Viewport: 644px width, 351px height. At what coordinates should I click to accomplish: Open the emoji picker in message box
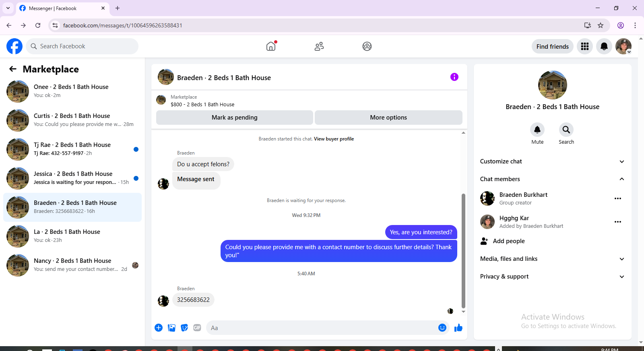(442, 328)
